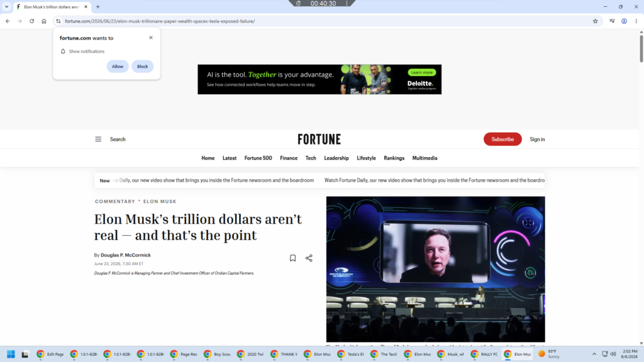This screenshot has width=644, height=362.
Task: Bookmark this page with the star icon
Action: click(x=595, y=21)
